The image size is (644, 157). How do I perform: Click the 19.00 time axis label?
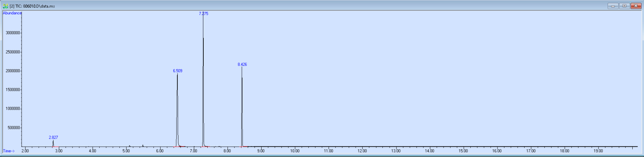[x=598, y=151]
